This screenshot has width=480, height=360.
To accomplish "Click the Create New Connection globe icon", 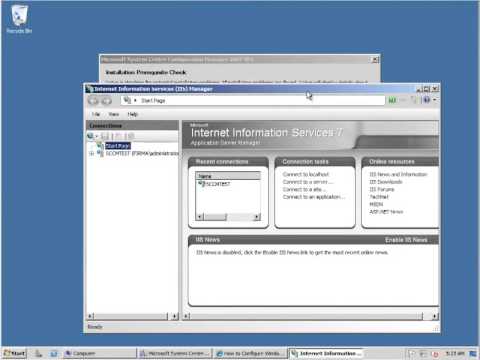I will coord(90,136).
